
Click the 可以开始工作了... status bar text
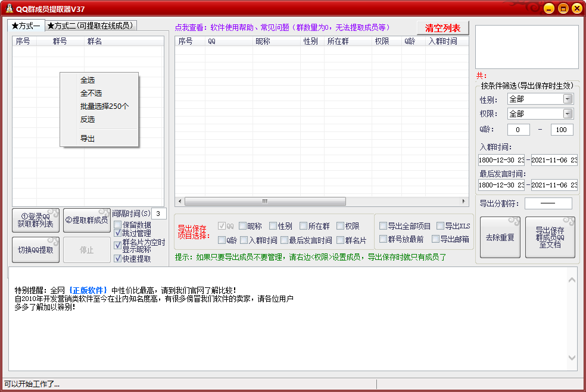[32, 384]
